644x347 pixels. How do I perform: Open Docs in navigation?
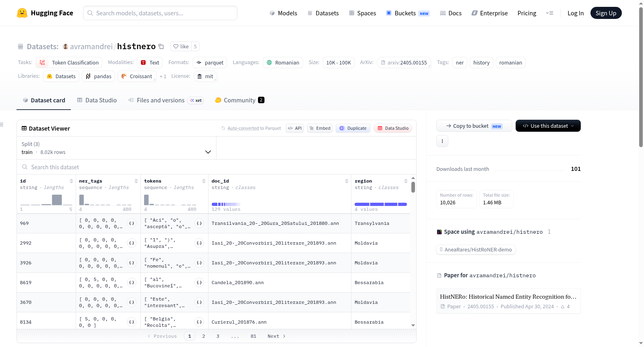click(451, 13)
